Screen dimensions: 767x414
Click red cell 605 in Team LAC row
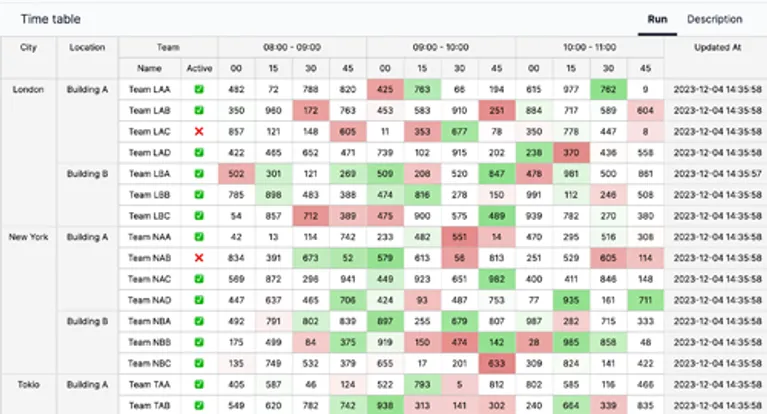point(348,132)
